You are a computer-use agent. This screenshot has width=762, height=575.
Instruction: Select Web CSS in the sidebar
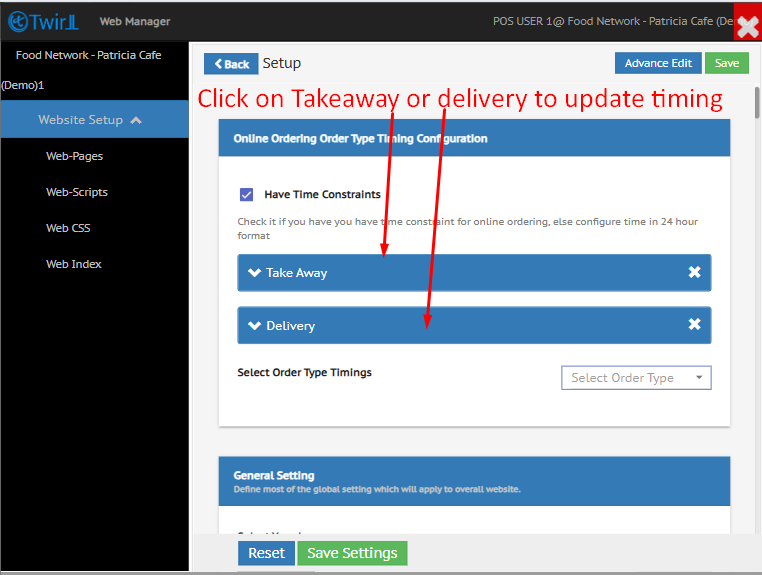click(68, 228)
